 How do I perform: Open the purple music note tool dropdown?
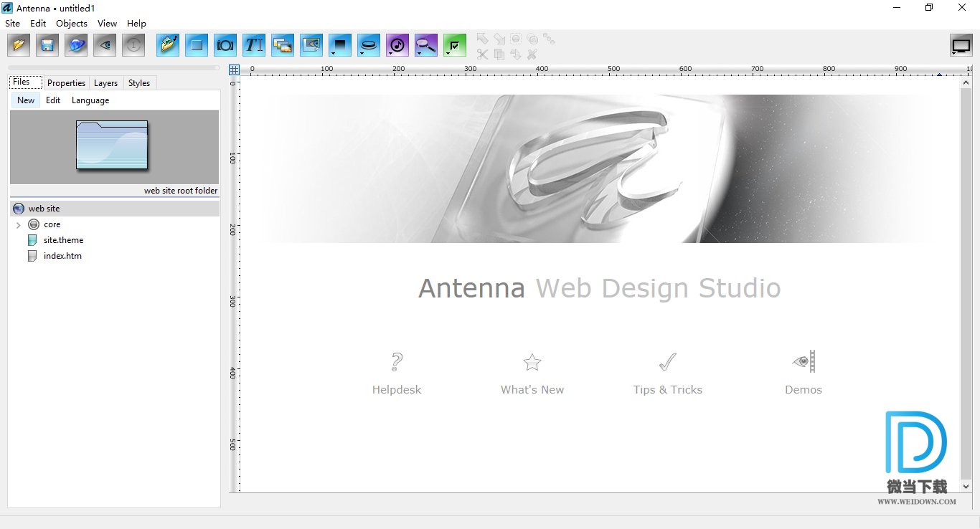[397, 45]
